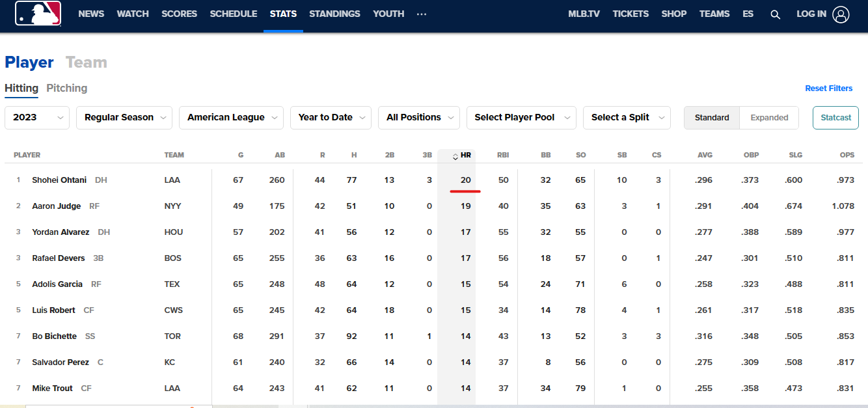The image size is (868, 408).
Task: Click Salvador Perez's KC team cell
Action: point(169,362)
